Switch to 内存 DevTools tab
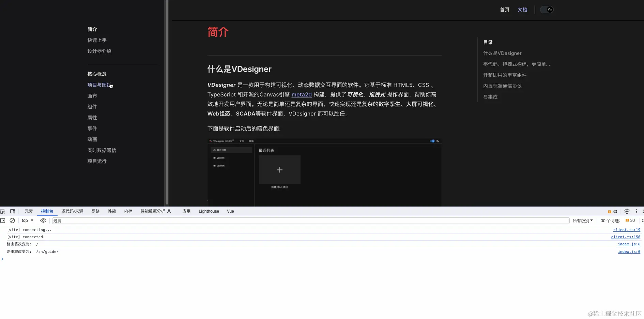The width and height of the screenshot is (644, 319). 128,211
